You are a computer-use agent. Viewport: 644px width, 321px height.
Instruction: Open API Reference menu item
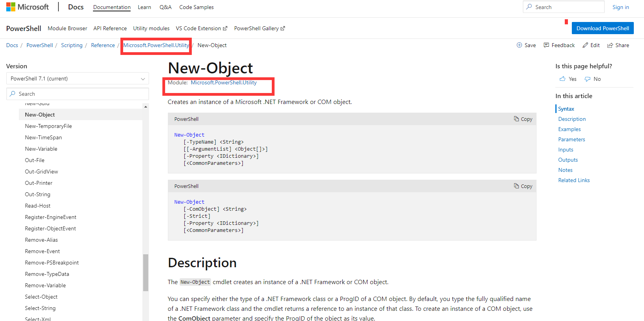[110, 28]
